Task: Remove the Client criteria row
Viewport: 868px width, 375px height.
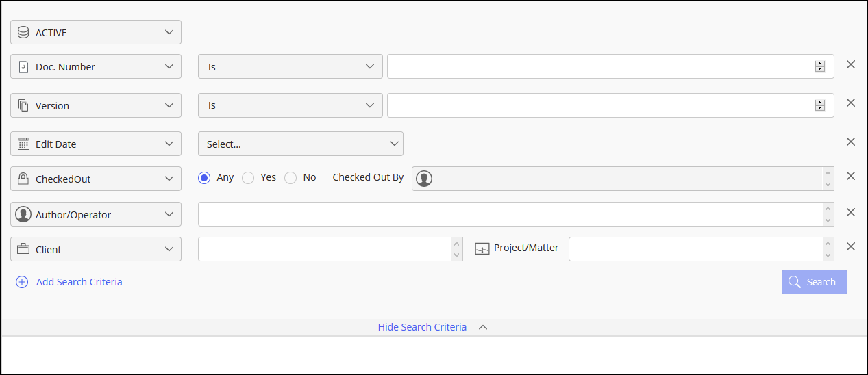Action: pos(850,246)
